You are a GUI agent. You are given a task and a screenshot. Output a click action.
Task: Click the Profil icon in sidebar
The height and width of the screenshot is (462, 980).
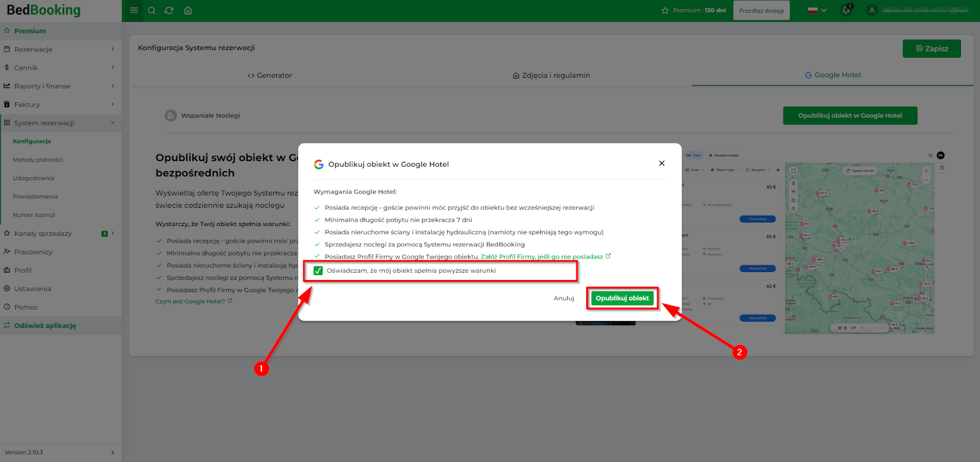tap(7, 270)
